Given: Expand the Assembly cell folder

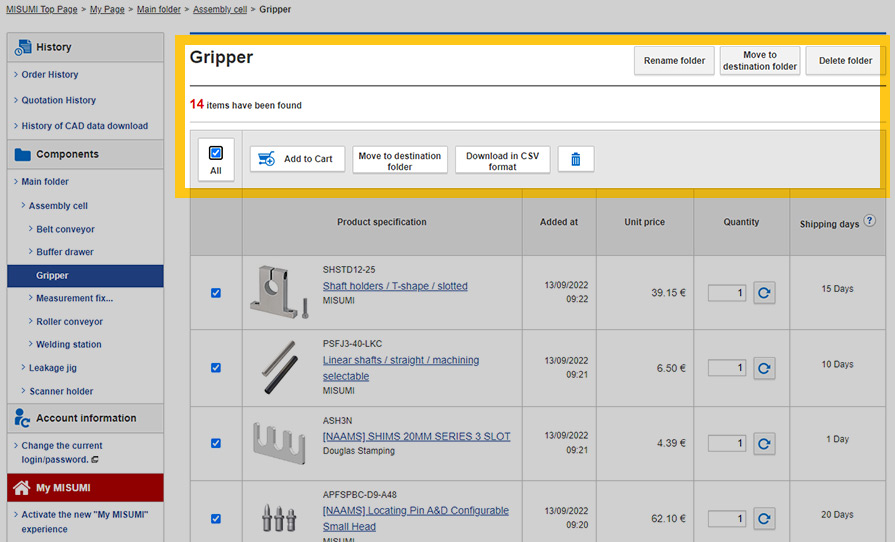Looking at the screenshot, I should (58, 206).
